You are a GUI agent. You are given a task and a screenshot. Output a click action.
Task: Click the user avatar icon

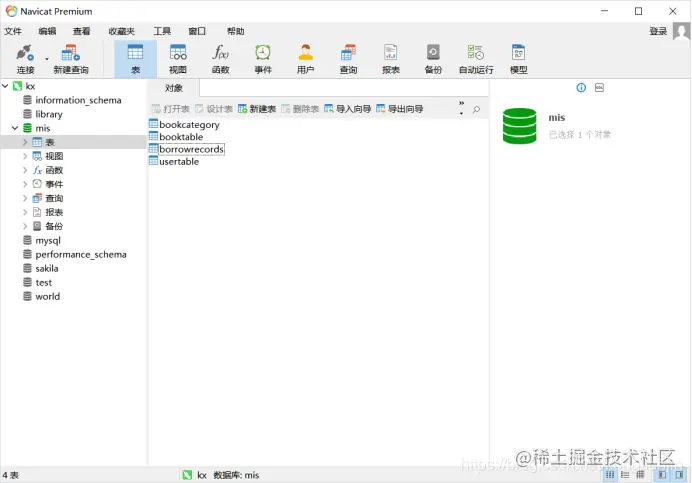(681, 31)
